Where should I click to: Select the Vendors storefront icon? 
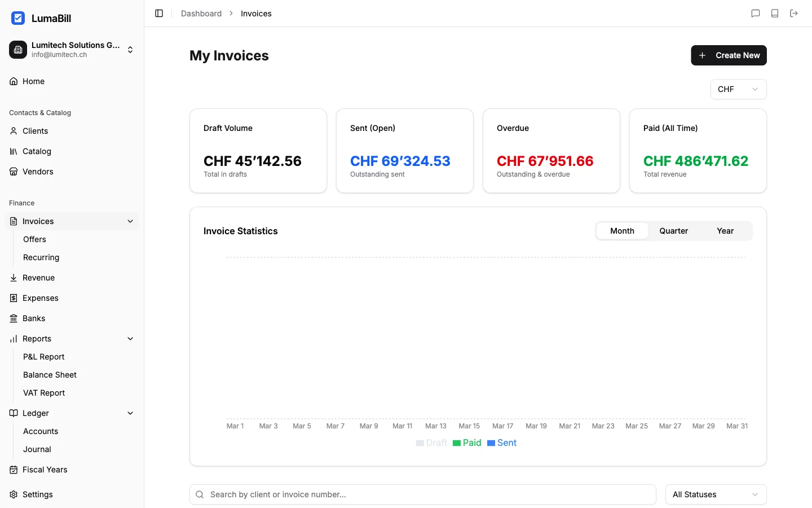pyautogui.click(x=13, y=172)
